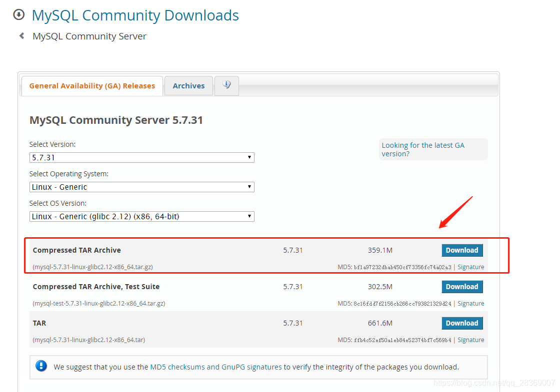This screenshot has width=560, height=392.
Task: Open the Select Version dropdown showing 5.7.31
Action: pyautogui.click(x=142, y=158)
